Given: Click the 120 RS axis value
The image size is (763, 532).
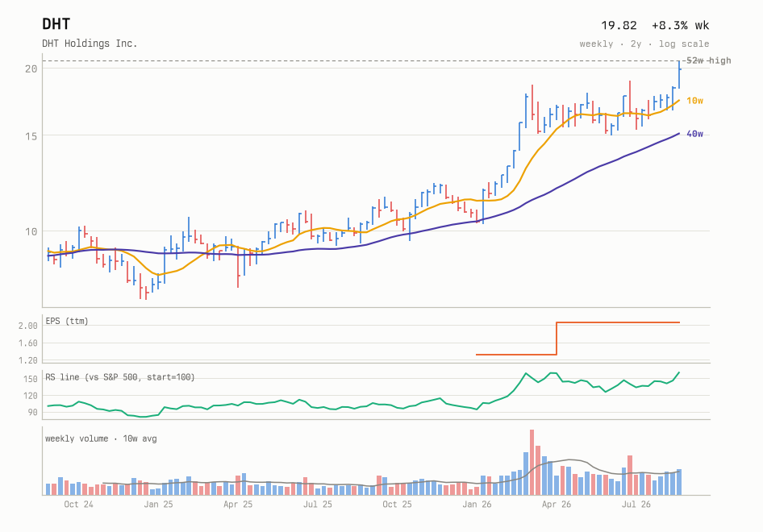Looking at the screenshot, I should point(30,396).
